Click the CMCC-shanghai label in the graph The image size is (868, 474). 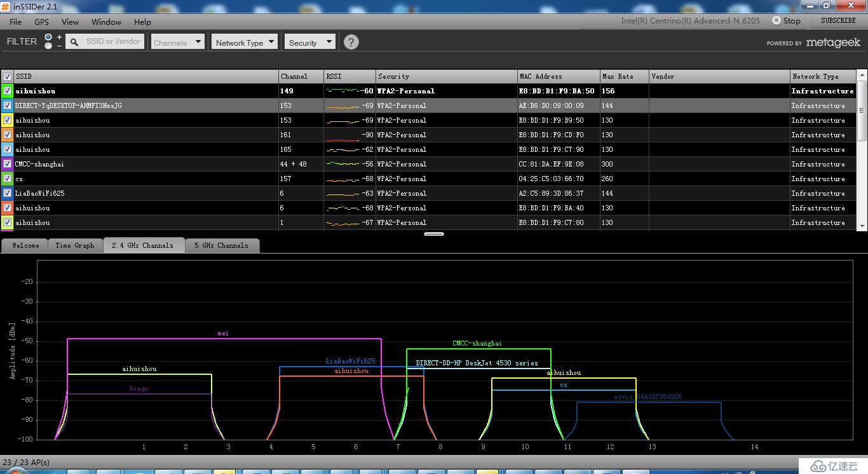click(477, 343)
